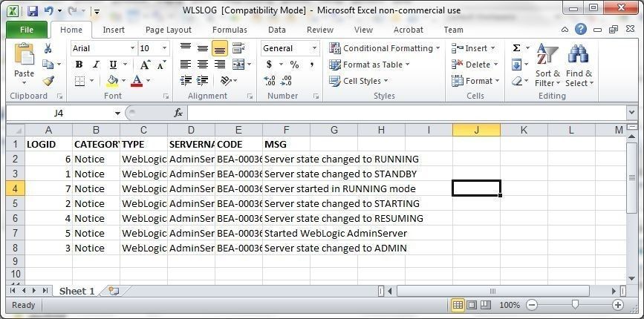The height and width of the screenshot is (319, 644).
Task: Expand the formula bar
Action: [631, 112]
